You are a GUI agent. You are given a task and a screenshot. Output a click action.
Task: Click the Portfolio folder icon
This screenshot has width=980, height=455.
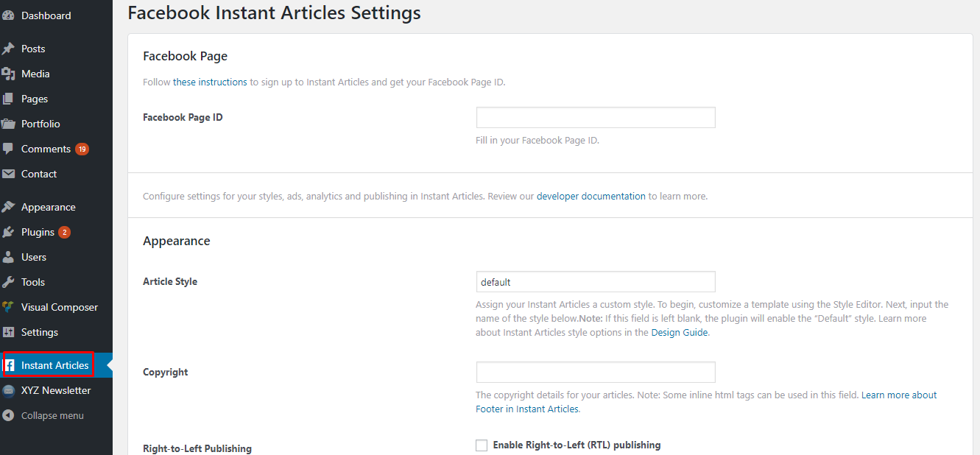pos(8,124)
